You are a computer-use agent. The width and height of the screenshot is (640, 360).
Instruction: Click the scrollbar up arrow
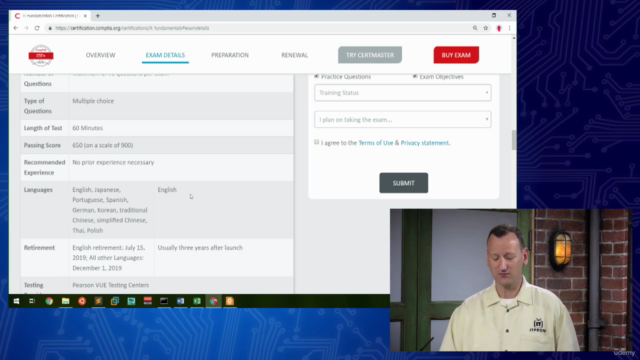tap(513, 38)
